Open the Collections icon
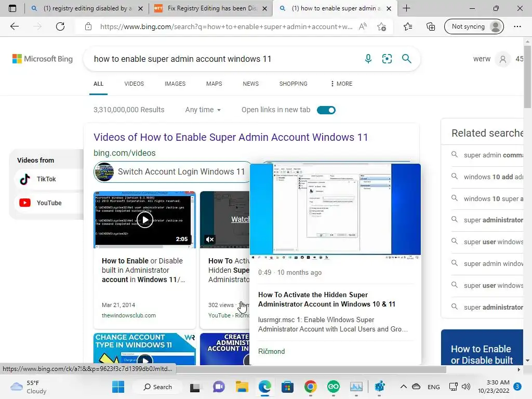 click(x=431, y=26)
